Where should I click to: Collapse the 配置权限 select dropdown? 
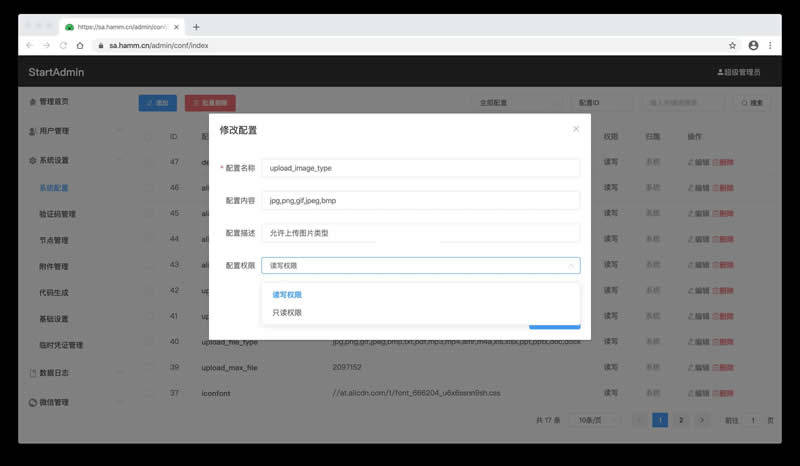point(571,265)
